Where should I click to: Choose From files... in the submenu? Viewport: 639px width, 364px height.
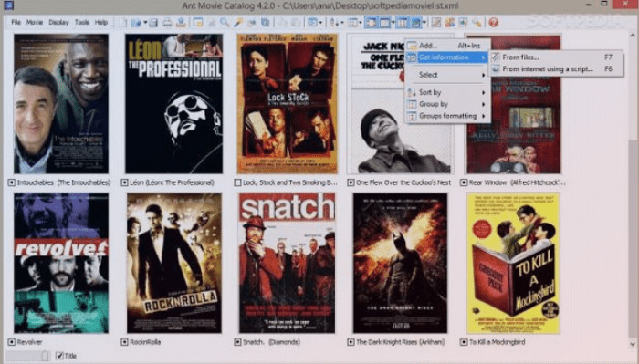[x=557, y=57]
